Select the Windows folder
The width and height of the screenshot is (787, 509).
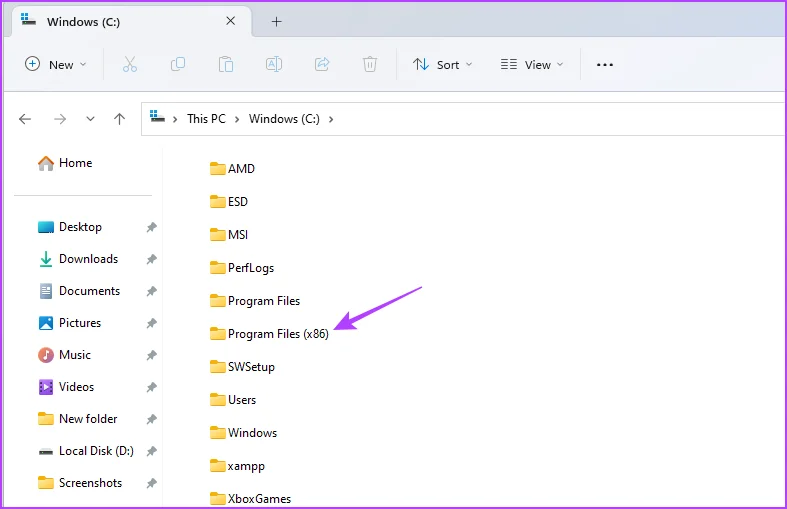tap(243, 433)
